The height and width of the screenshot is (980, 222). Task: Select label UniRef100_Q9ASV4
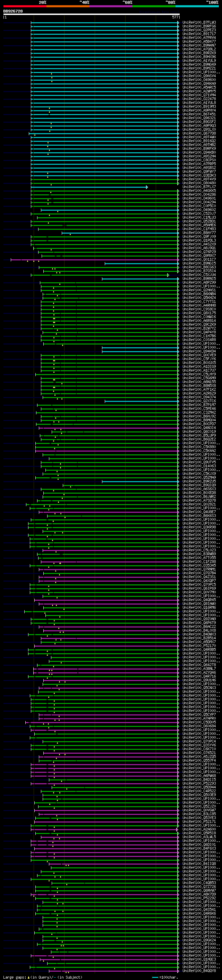click(199, 76)
